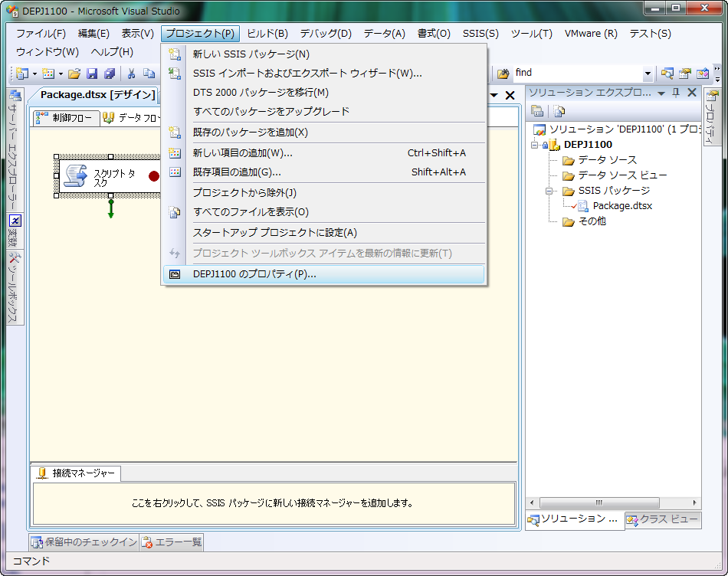The image size is (728, 576).
Task: Choose すべてのファイルを表示(O) menu item
Action: pos(323,211)
